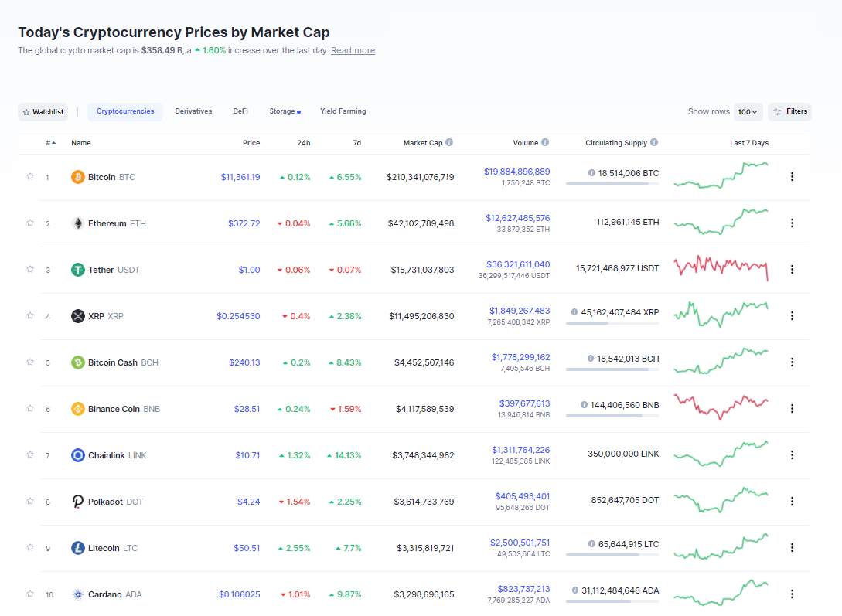
Task: Click the Ethereum coin logo icon
Action: (78, 223)
